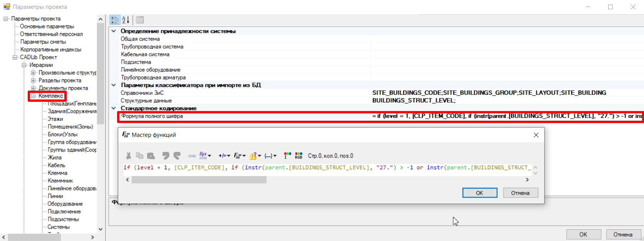
Task: Select Основные параметры in the tree
Action: pos(47,27)
